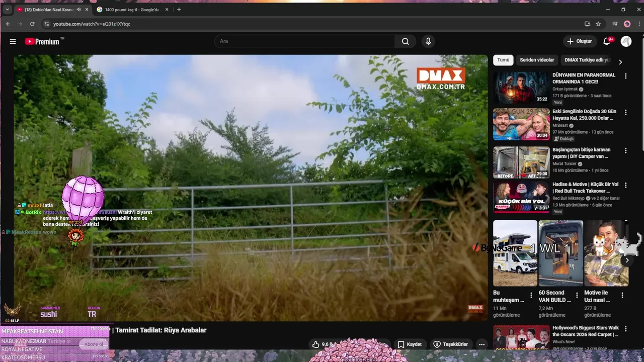Open options for Eski Sevgilinle Doğada video
The image size is (644, 362).
(626, 112)
